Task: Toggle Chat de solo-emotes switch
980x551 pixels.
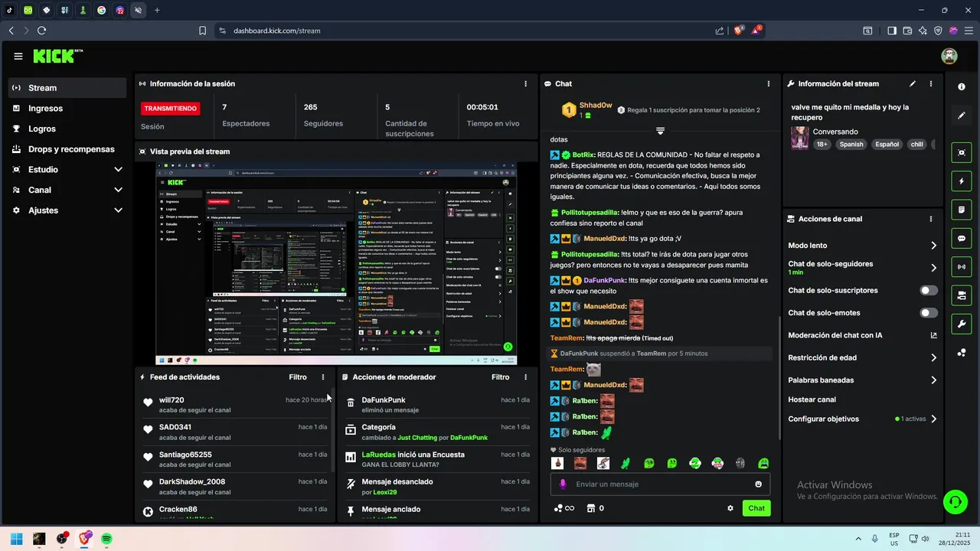Action: (x=929, y=313)
